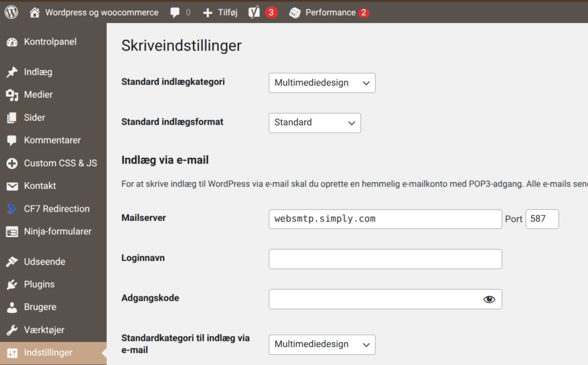
Task: Open the Tilføj menu in the admin bar
Action: point(220,11)
